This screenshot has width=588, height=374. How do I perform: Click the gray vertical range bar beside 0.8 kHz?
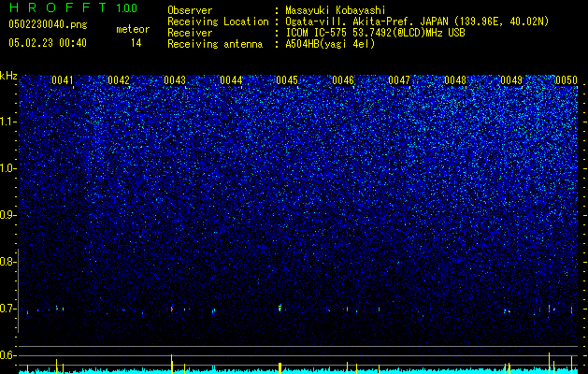pyautogui.click(x=18, y=291)
